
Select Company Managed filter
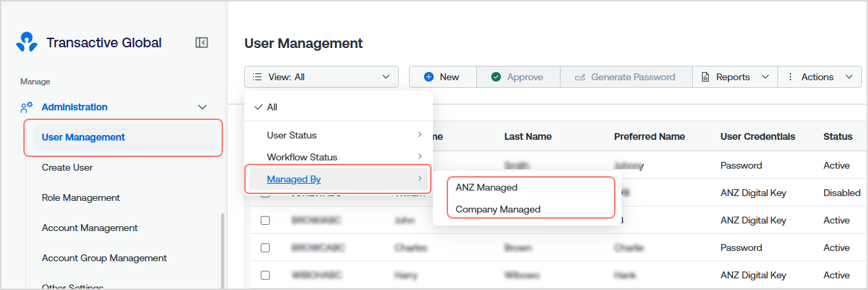click(498, 209)
